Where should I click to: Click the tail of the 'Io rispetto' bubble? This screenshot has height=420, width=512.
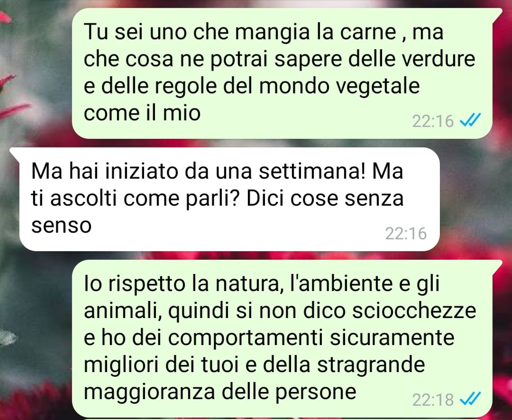(497, 265)
